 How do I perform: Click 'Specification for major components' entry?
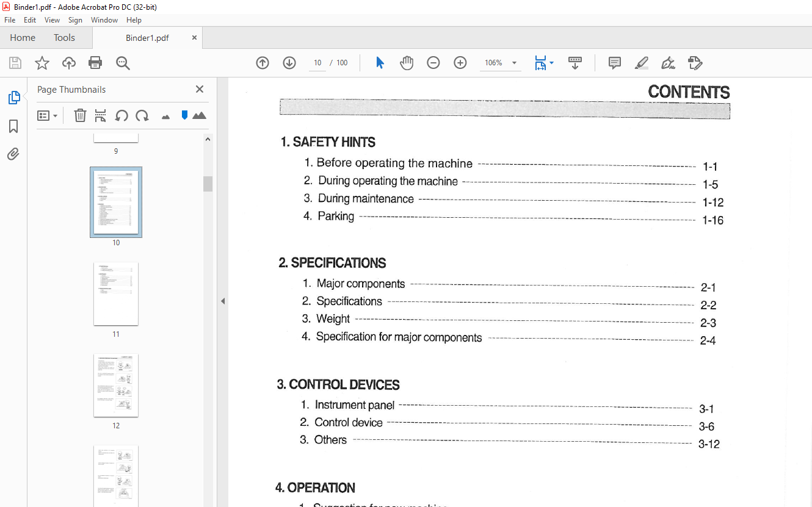coord(399,337)
